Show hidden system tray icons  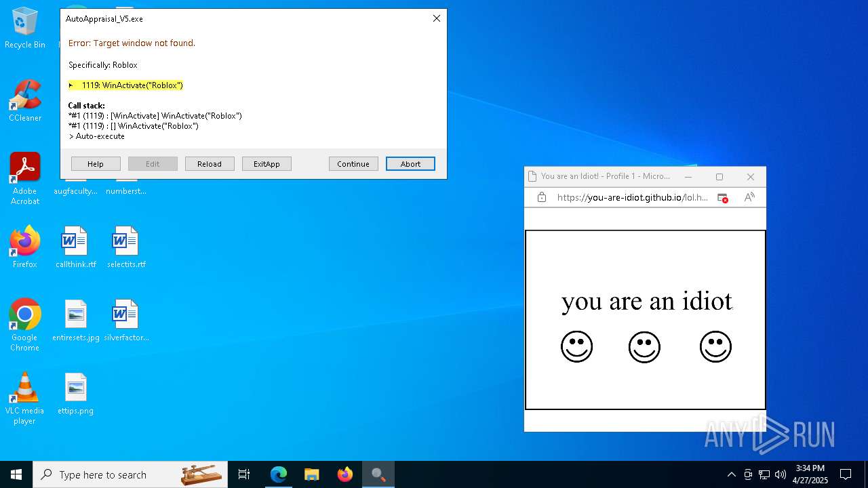click(731, 474)
